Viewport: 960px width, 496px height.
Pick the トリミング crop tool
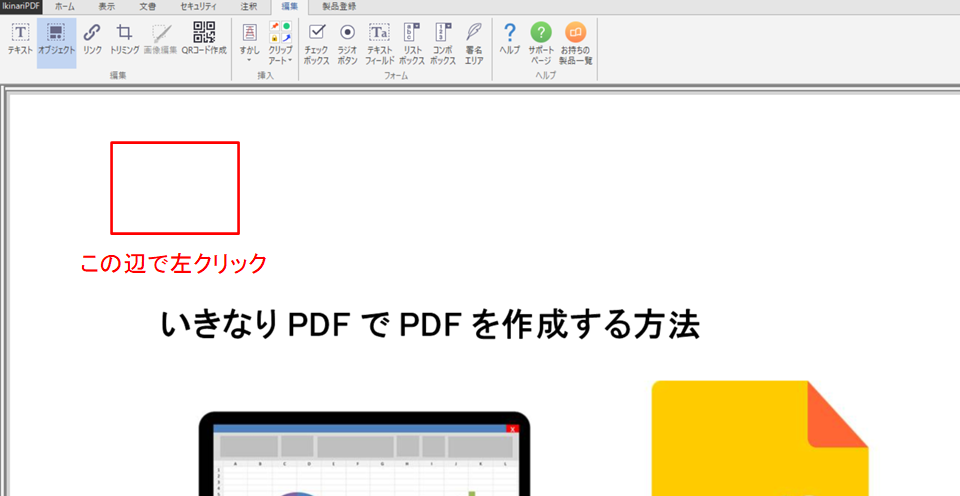125,40
